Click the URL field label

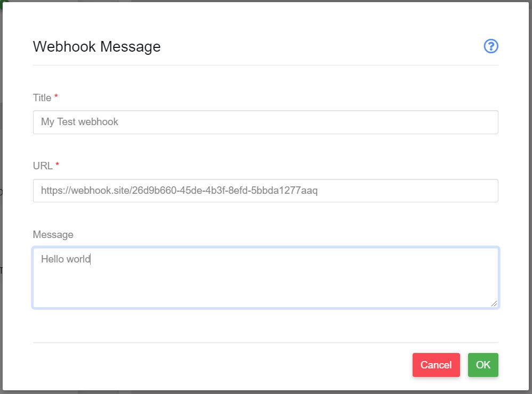[43, 166]
